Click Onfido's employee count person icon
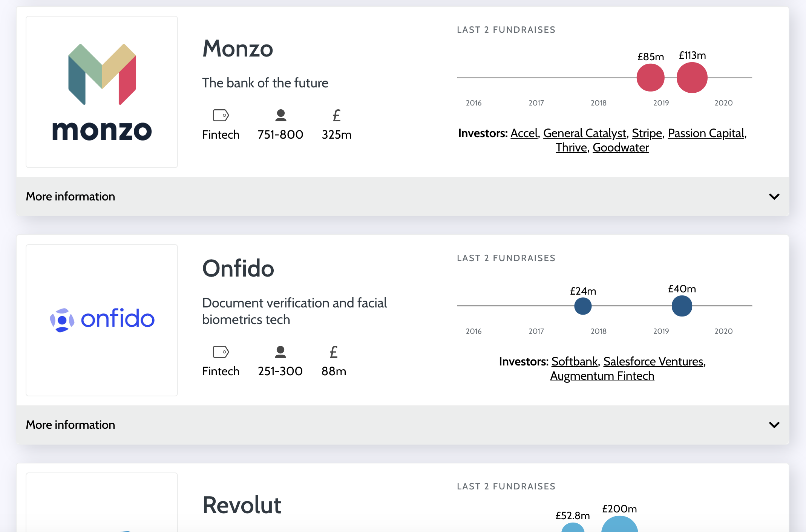The width and height of the screenshot is (806, 532). click(280, 352)
